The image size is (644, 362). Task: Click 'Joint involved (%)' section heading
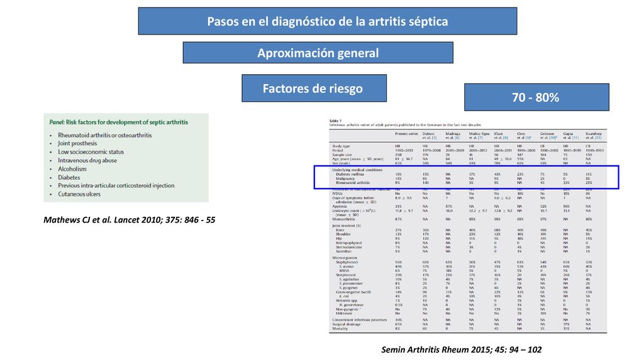[347, 226]
